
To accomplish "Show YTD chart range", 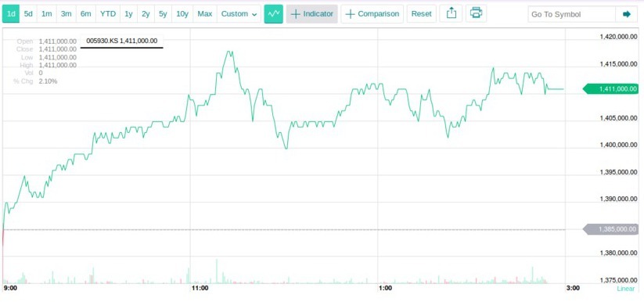I will 108,14.
